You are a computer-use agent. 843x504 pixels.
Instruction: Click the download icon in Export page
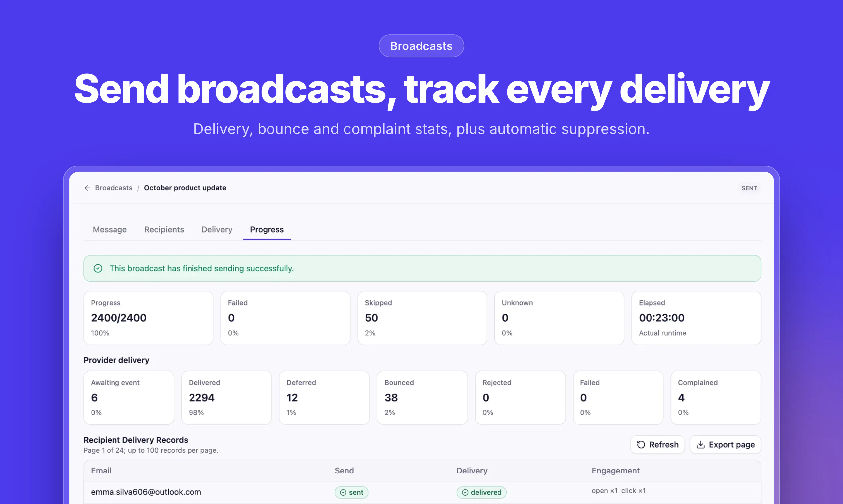click(x=701, y=445)
